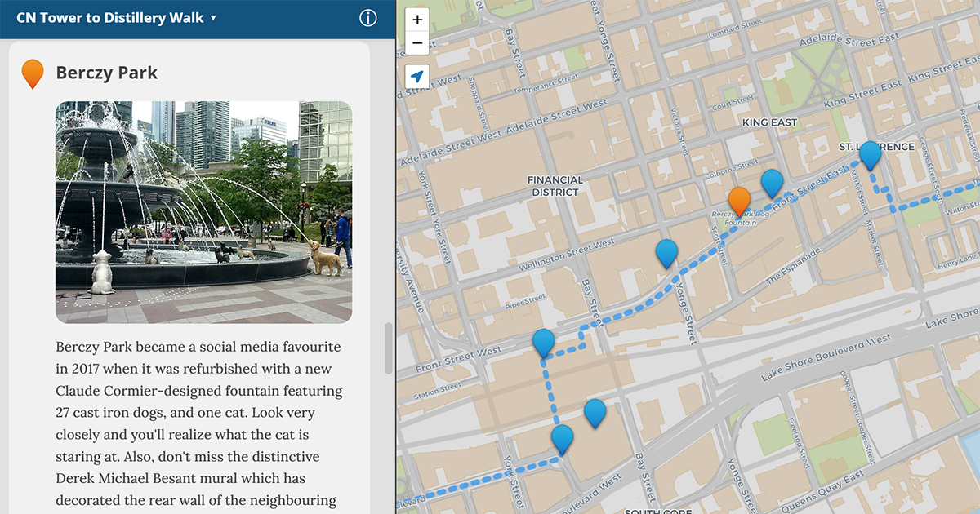Viewport: 980px width, 514px height.
Task: Open the tour title dropdown arrow
Action: (213, 18)
